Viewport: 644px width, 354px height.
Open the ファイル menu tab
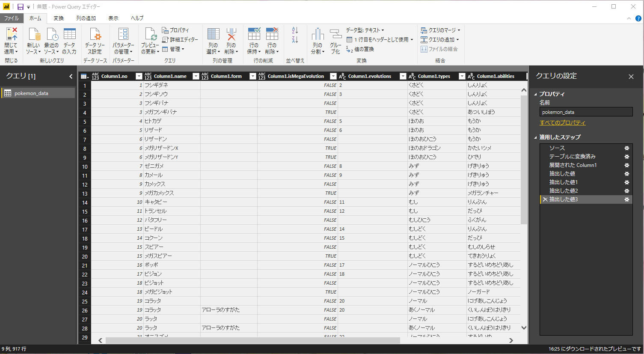coord(12,18)
